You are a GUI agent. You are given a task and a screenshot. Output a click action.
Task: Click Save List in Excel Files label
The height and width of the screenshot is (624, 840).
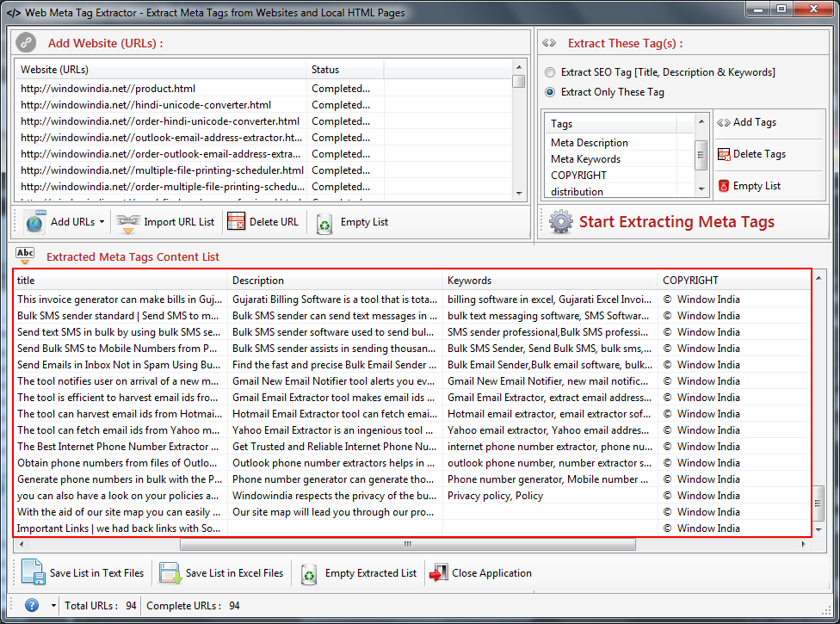234,573
